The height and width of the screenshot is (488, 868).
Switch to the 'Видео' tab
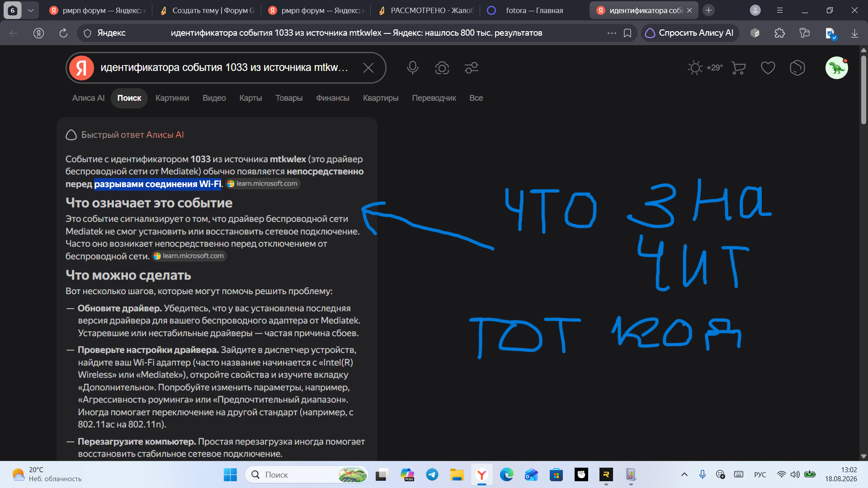pyautogui.click(x=214, y=98)
